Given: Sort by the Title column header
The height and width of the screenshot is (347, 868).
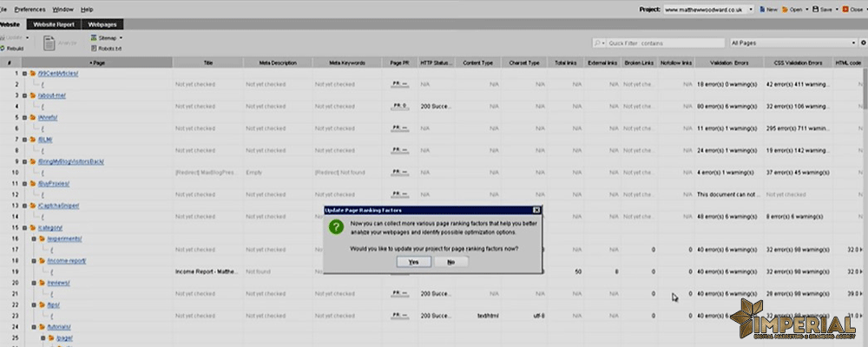Looking at the screenshot, I should click(x=208, y=62).
